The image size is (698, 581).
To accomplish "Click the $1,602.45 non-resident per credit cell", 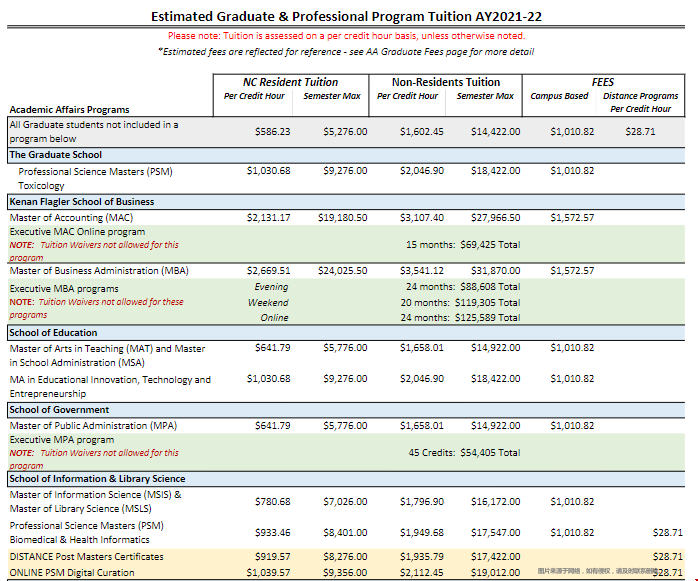I will click(422, 132).
